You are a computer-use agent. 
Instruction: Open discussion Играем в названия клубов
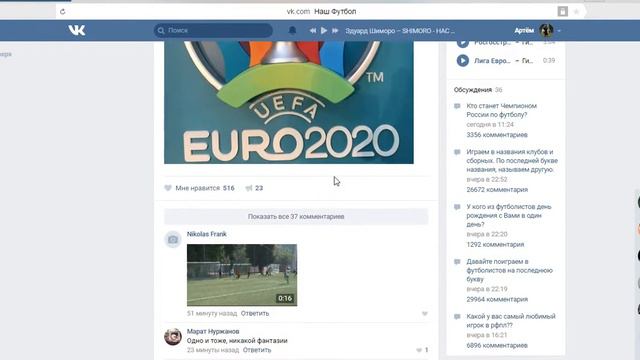click(512, 160)
